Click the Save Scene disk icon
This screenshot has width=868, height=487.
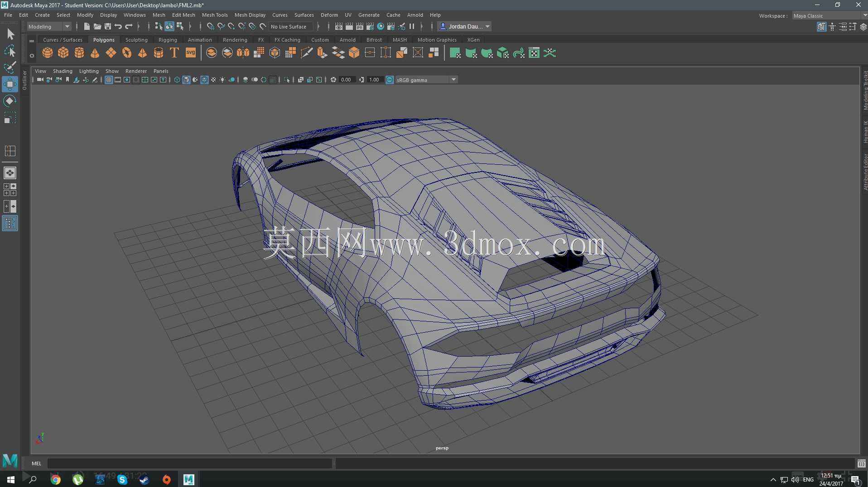coord(108,26)
